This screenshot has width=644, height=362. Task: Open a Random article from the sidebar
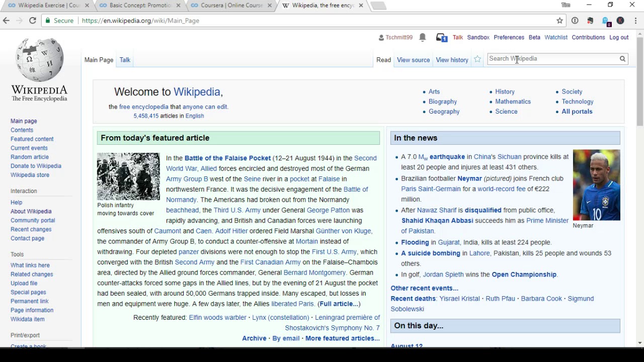pos(29,157)
